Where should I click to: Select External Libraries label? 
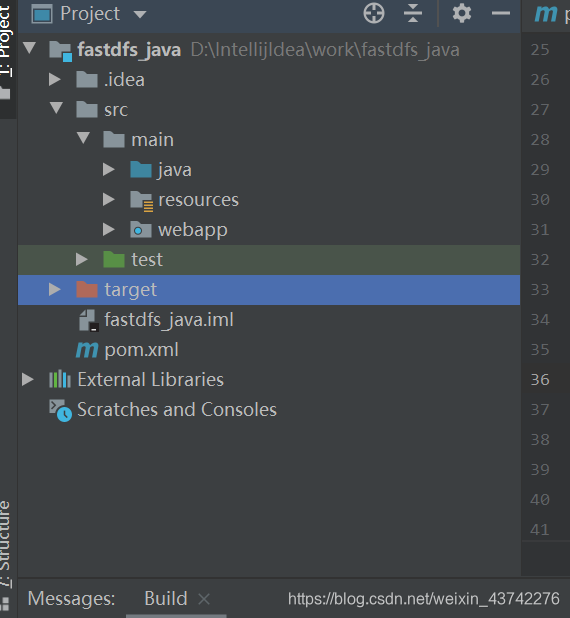(x=151, y=380)
